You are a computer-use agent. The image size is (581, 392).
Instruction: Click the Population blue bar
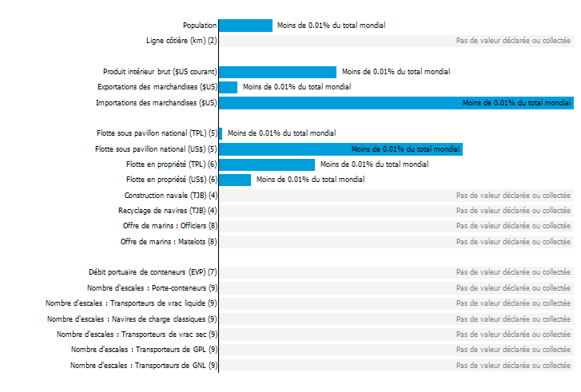(x=245, y=26)
